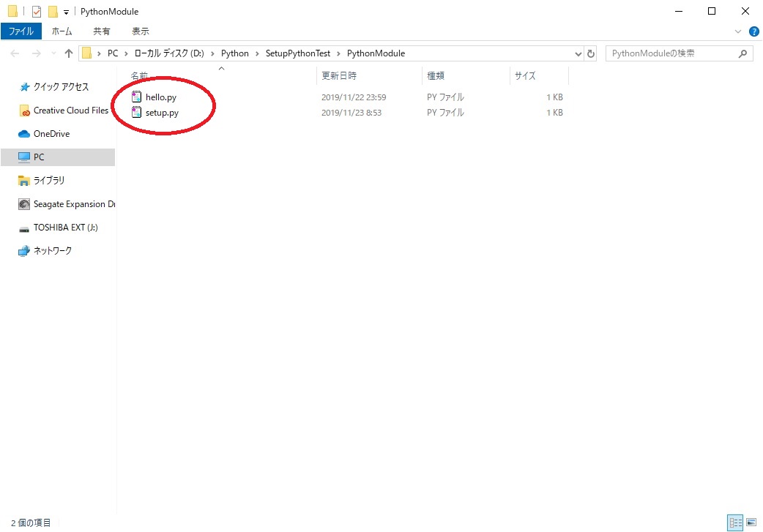
Task: Click the setup.py file icon
Action: 137,113
